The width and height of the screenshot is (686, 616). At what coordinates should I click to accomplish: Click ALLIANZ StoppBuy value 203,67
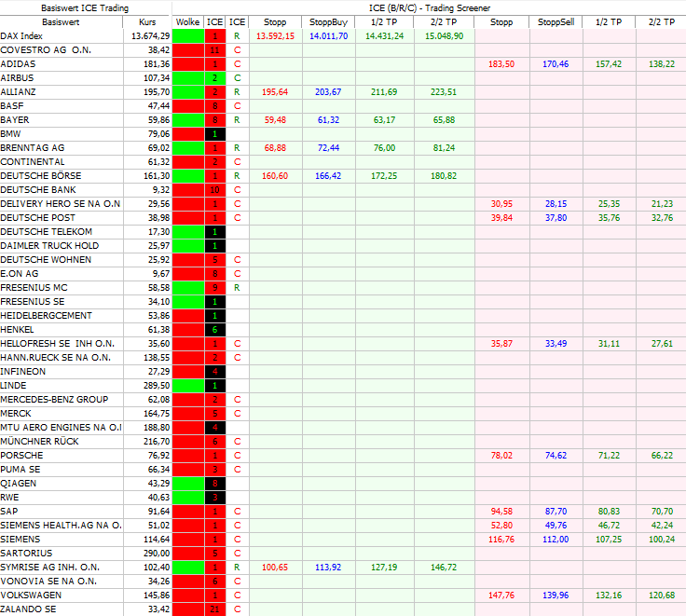(328, 92)
